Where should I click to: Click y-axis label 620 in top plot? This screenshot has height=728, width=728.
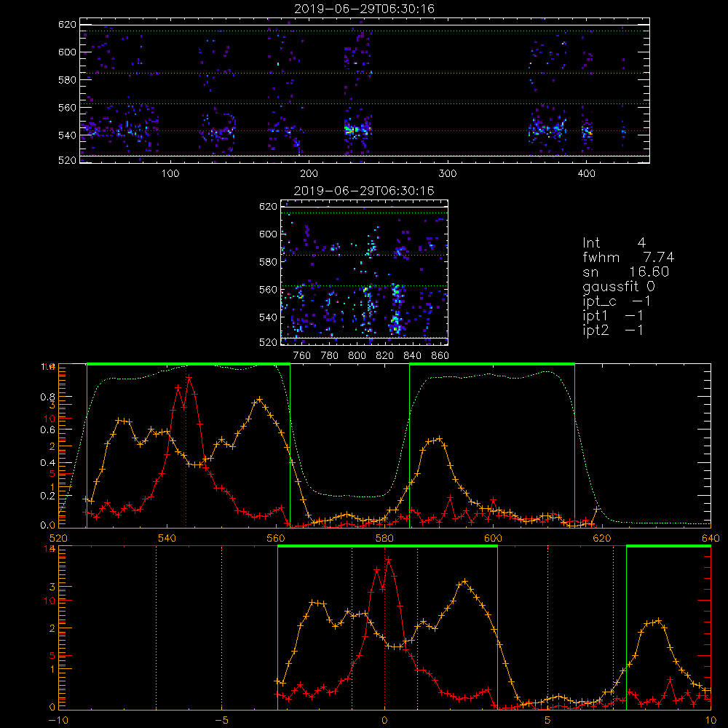67,24
